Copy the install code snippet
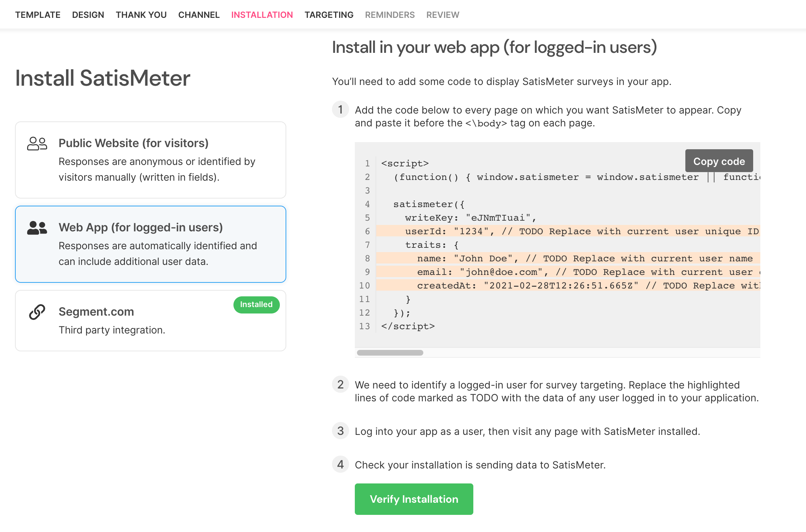Screen dimensions: 806x532 click(x=719, y=161)
